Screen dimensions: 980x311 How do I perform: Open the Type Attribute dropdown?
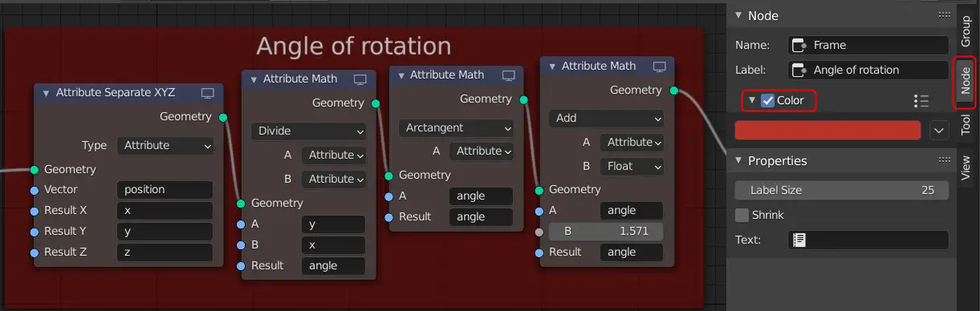165,146
